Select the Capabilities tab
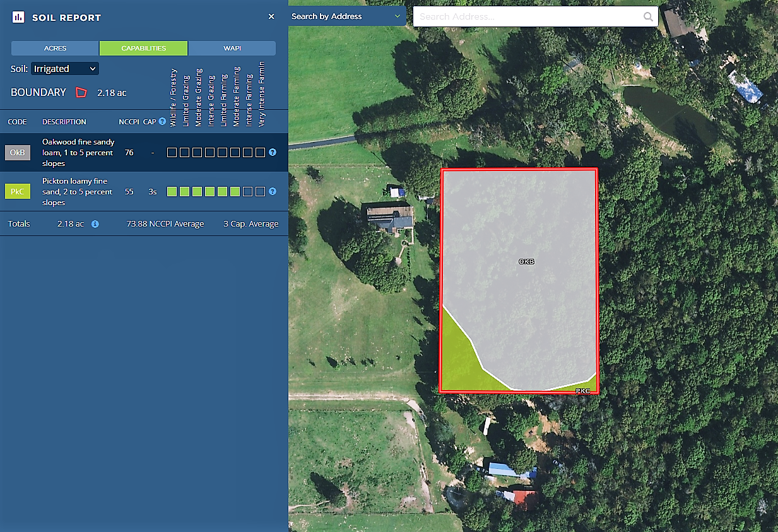The height and width of the screenshot is (532, 778). click(x=143, y=49)
